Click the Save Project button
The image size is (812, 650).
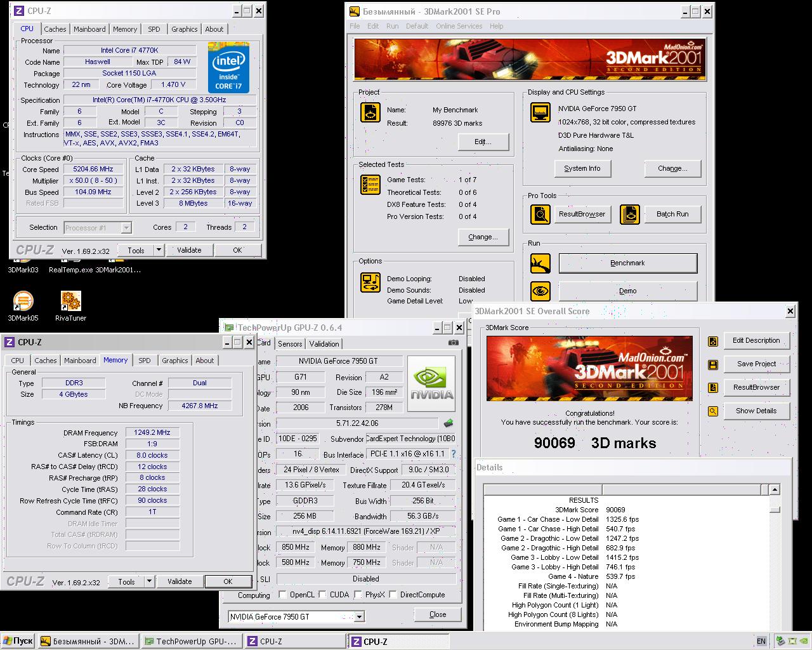pyautogui.click(x=756, y=364)
